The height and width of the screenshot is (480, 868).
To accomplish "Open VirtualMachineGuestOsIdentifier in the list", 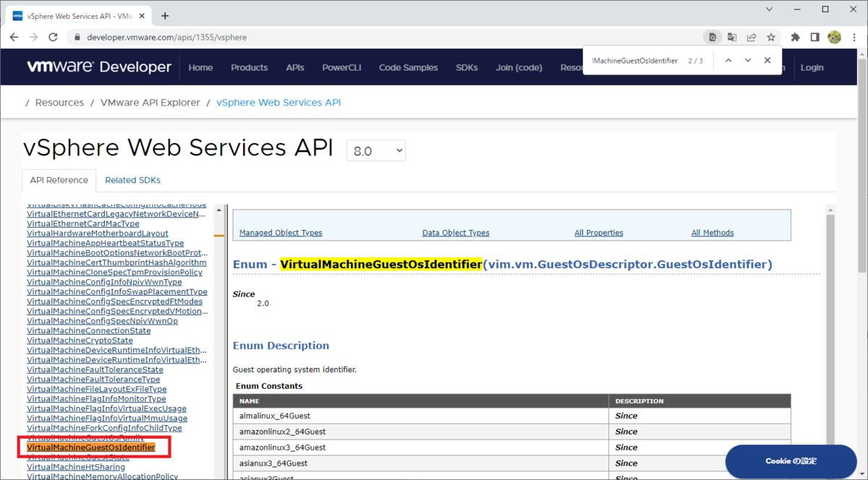I will tap(91, 447).
